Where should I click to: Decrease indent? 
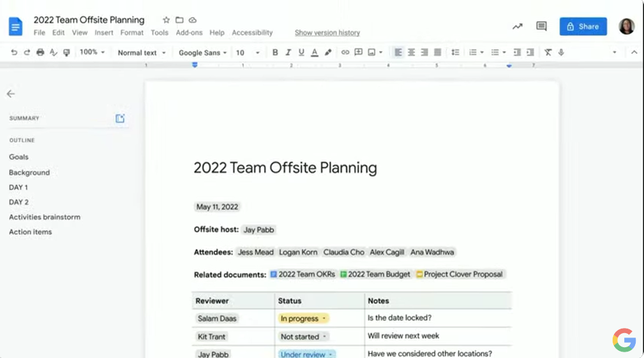pyautogui.click(x=518, y=52)
